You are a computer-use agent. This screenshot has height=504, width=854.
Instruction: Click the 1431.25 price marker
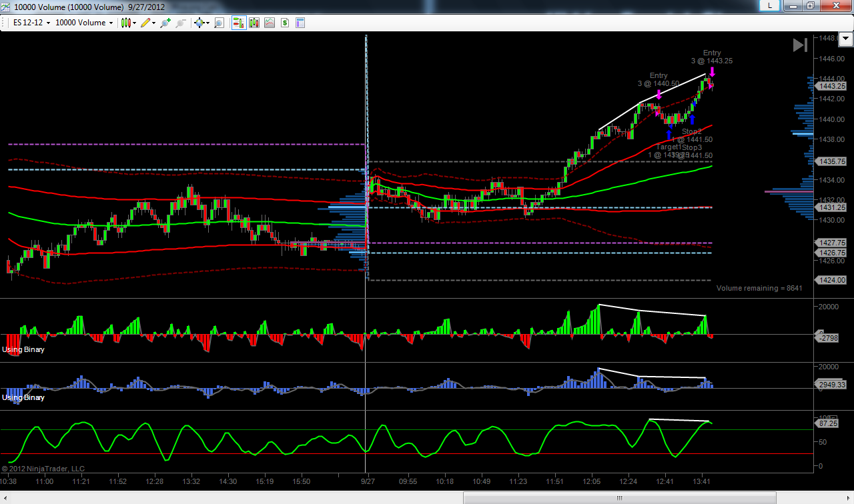coord(831,207)
